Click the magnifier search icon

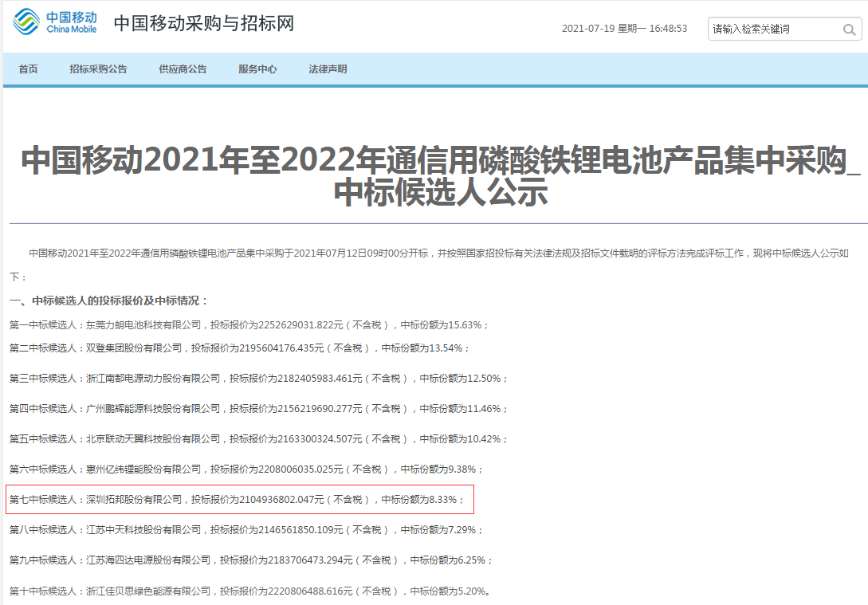(x=849, y=29)
